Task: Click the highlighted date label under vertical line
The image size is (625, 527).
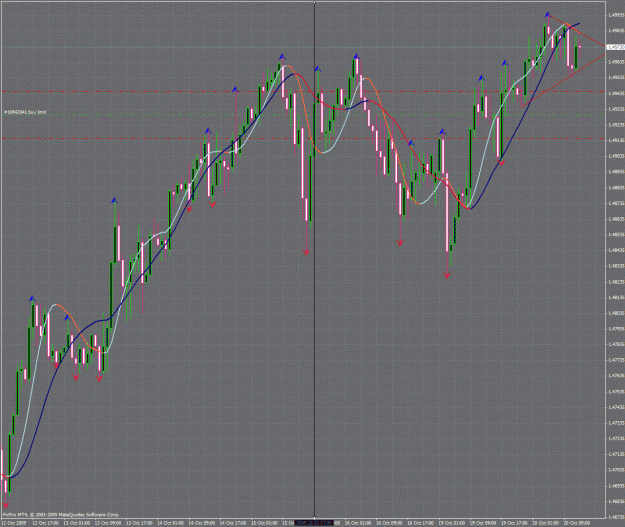Action: pos(314,523)
